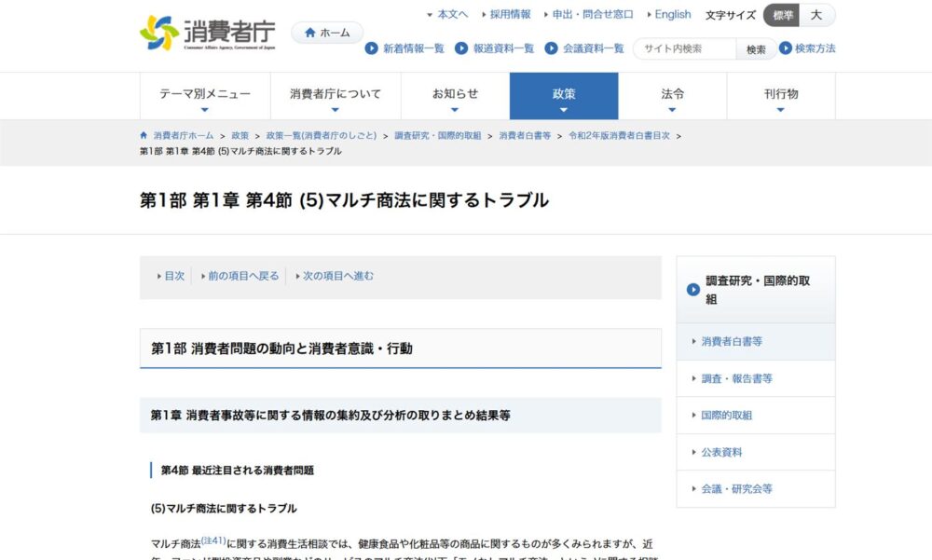Open 会議資料一覧 link
Image resolution: width=932 pixels, height=560 pixels.
[593, 48]
